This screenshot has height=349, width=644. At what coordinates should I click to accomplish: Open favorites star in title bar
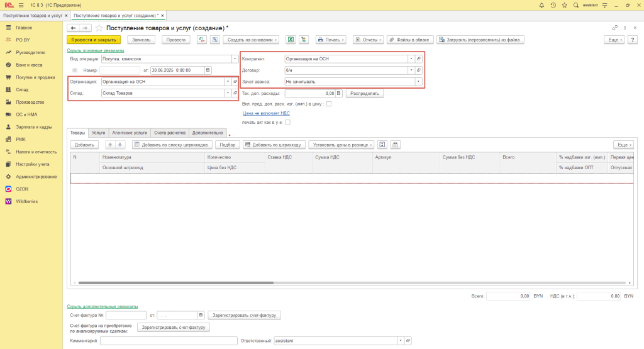pos(564,5)
